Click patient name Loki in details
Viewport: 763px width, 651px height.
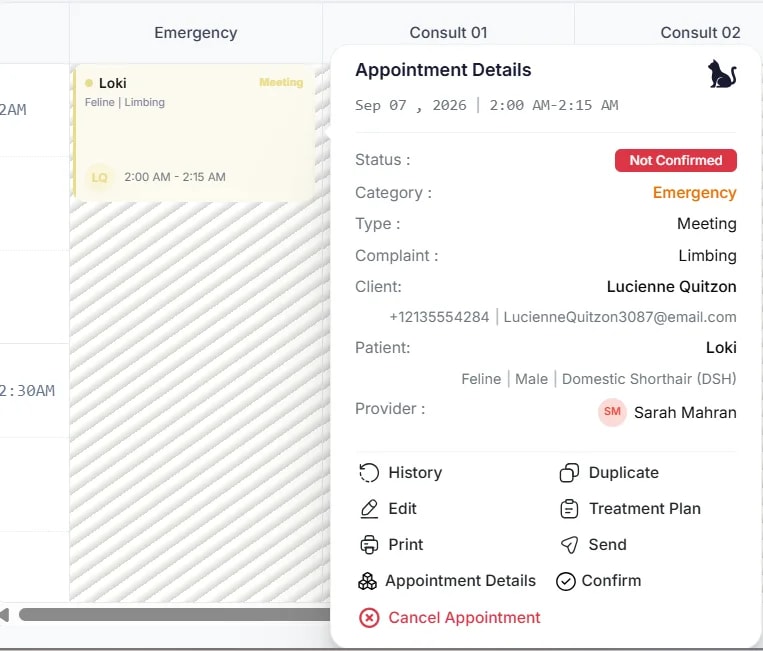(721, 347)
